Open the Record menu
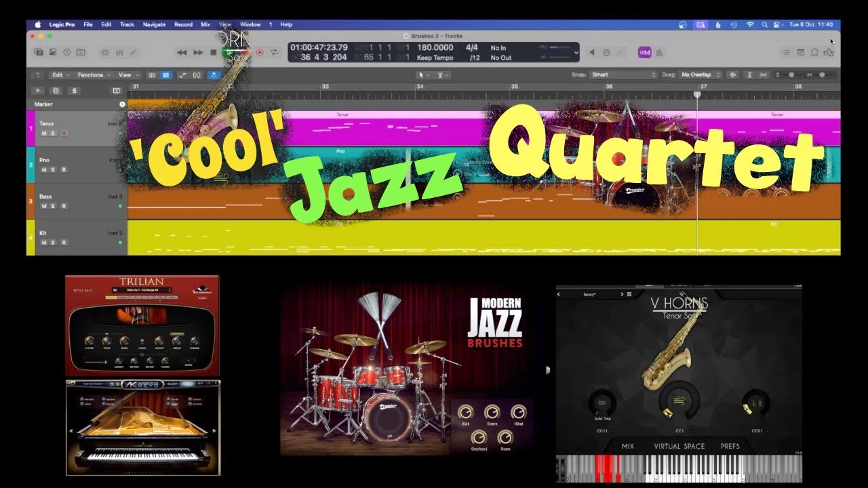868x488 pixels. point(183,24)
